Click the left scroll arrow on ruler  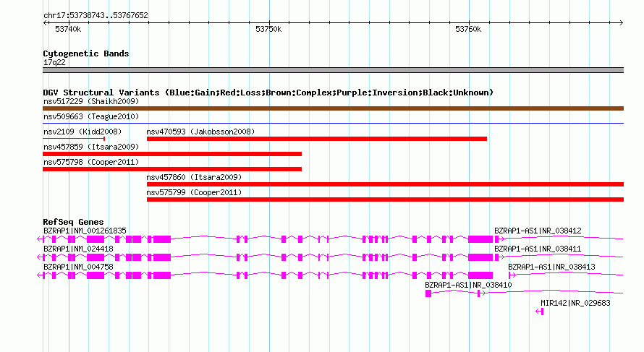[x=45, y=23]
